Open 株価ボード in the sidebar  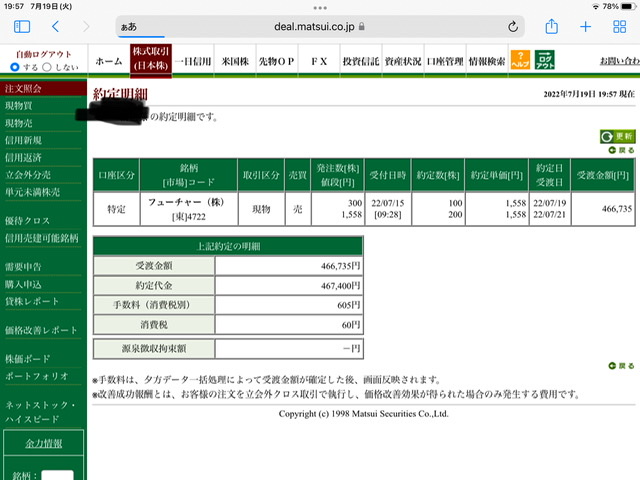coord(27,359)
